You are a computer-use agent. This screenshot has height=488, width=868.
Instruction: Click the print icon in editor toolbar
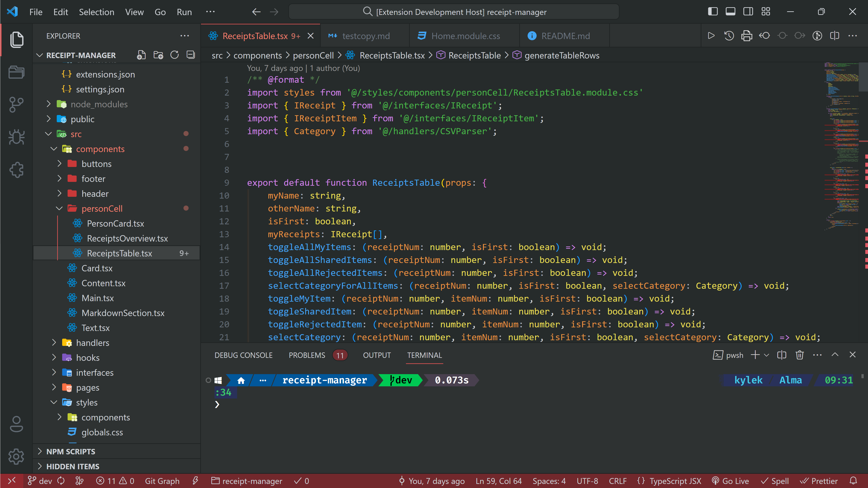coord(746,36)
